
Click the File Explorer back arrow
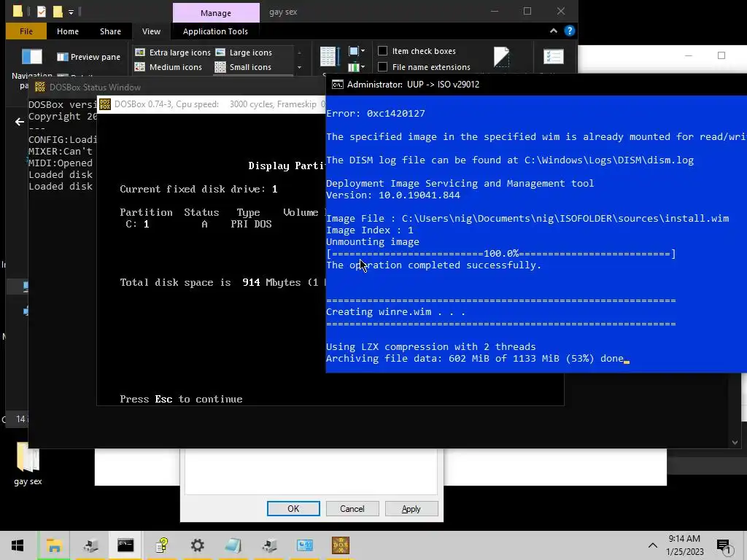(x=20, y=122)
